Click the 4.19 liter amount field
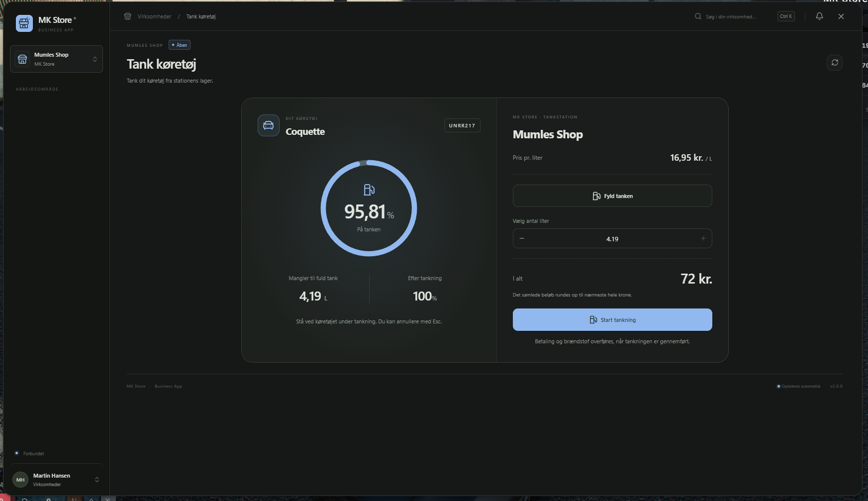868x501 pixels. 612,239
